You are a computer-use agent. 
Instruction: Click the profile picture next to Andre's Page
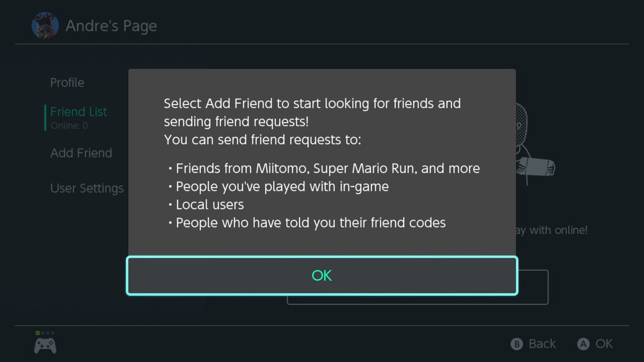pyautogui.click(x=45, y=25)
